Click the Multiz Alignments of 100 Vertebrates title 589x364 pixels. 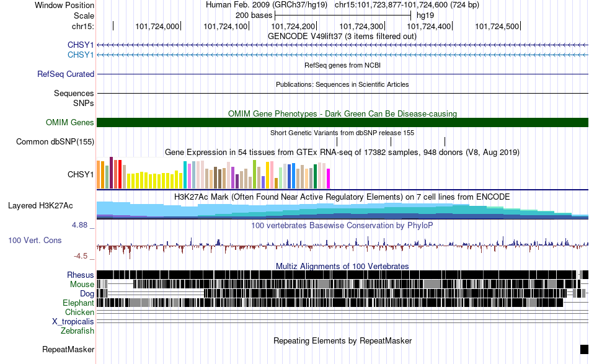coord(342,266)
